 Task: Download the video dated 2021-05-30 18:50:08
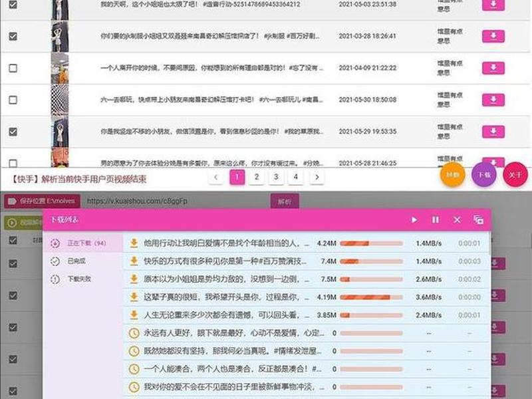click(x=493, y=100)
